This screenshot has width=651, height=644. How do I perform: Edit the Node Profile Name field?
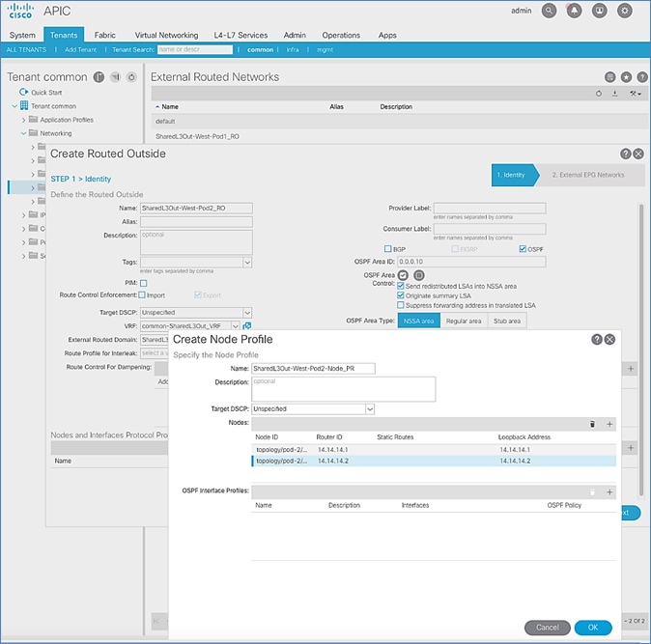pos(314,369)
